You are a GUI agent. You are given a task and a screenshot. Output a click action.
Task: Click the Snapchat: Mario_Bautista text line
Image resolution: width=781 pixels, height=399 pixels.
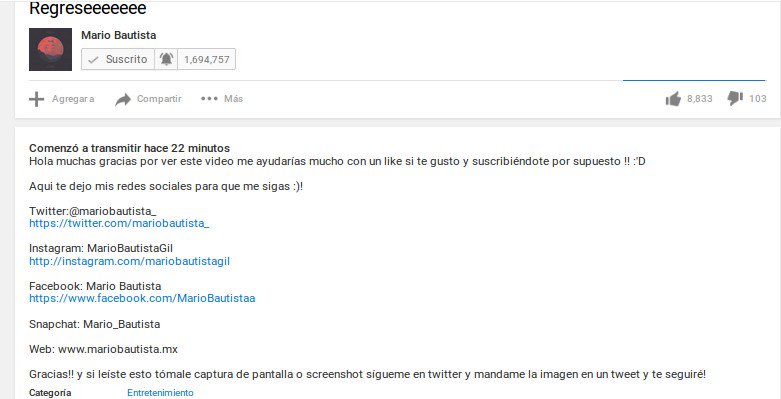(95, 324)
